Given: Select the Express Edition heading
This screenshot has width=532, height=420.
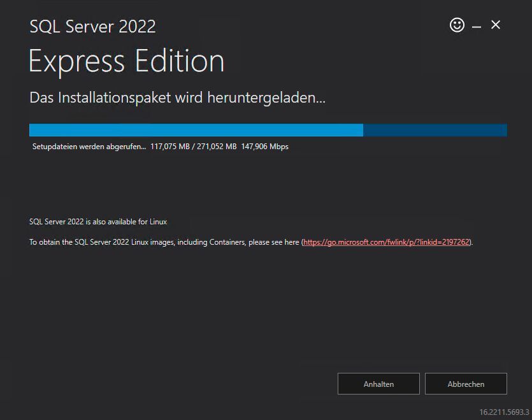Looking at the screenshot, I should [126, 61].
